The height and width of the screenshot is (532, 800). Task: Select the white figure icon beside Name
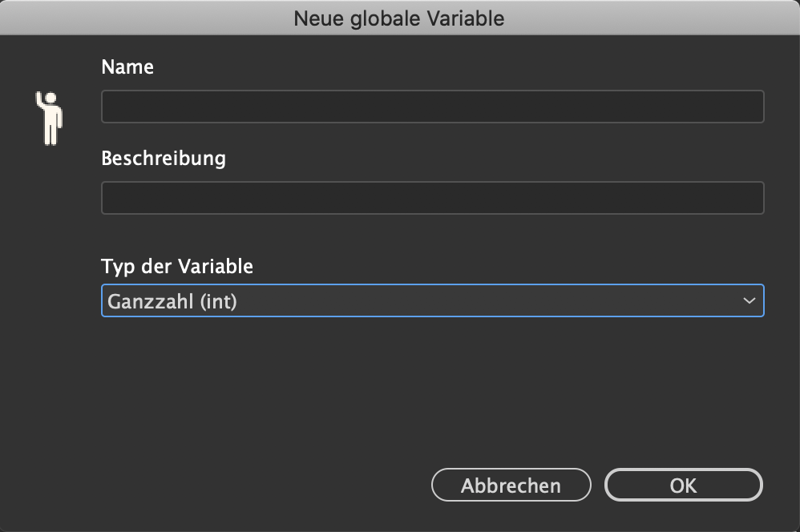click(49, 119)
